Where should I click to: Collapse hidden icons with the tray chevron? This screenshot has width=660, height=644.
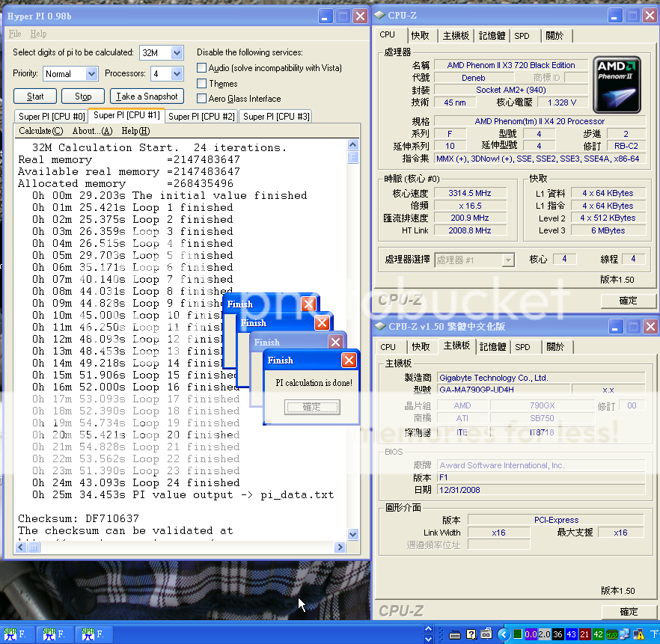point(503,634)
